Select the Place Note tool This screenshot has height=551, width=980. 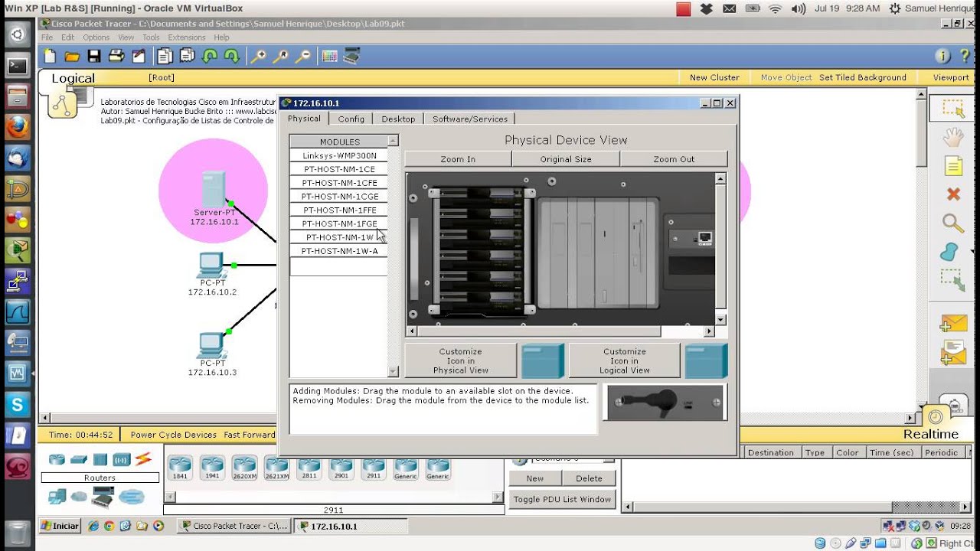953,165
